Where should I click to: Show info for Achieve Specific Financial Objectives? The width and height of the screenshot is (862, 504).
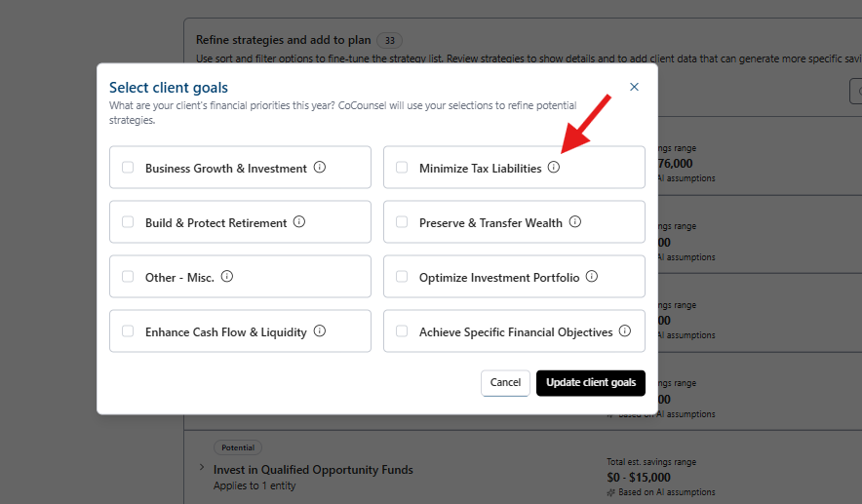(625, 331)
